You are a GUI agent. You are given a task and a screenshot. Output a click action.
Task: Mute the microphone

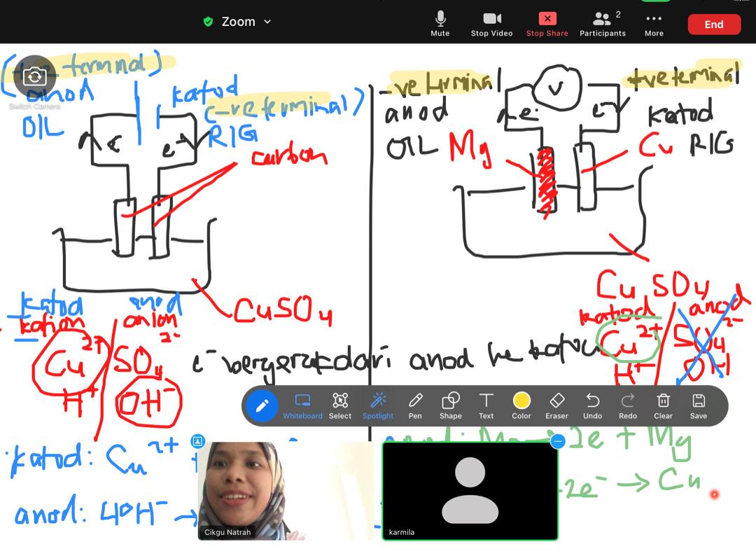[440, 23]
